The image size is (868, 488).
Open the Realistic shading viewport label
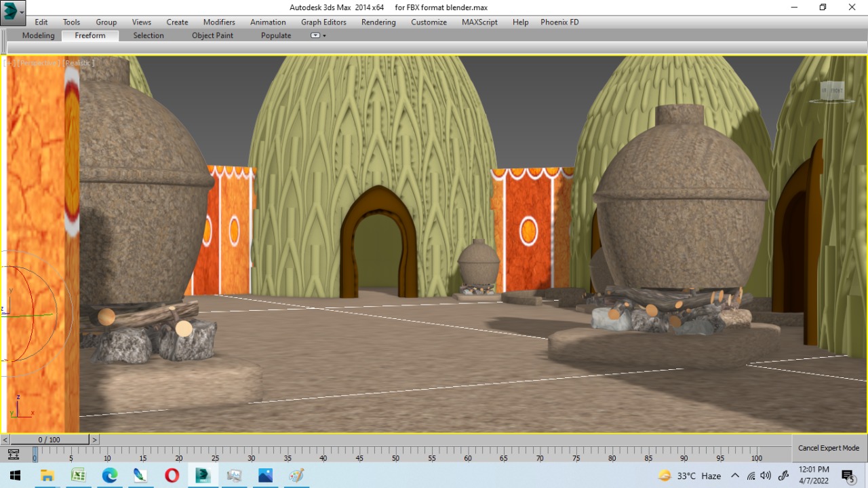[x=78, y=62]
